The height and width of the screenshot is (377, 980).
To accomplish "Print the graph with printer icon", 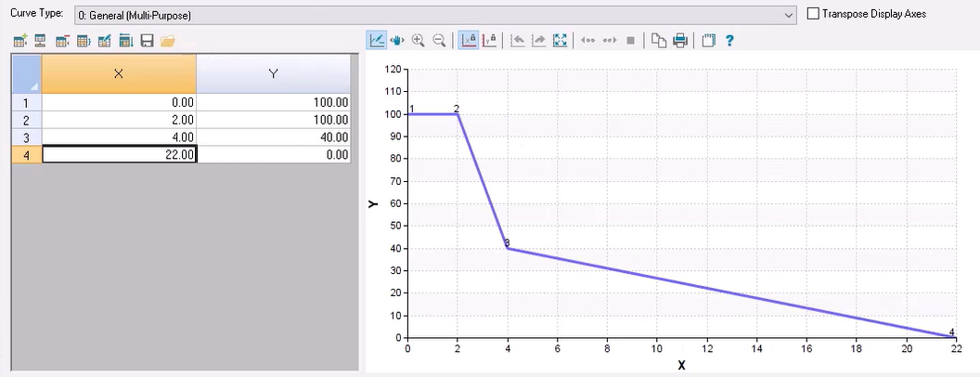I will 680,41.
